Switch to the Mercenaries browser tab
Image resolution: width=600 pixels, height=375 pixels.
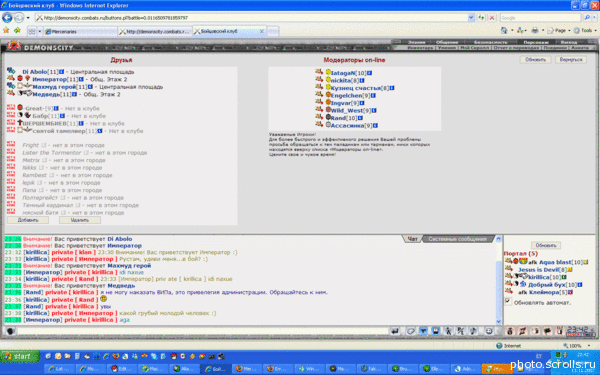tap(80, 31)
